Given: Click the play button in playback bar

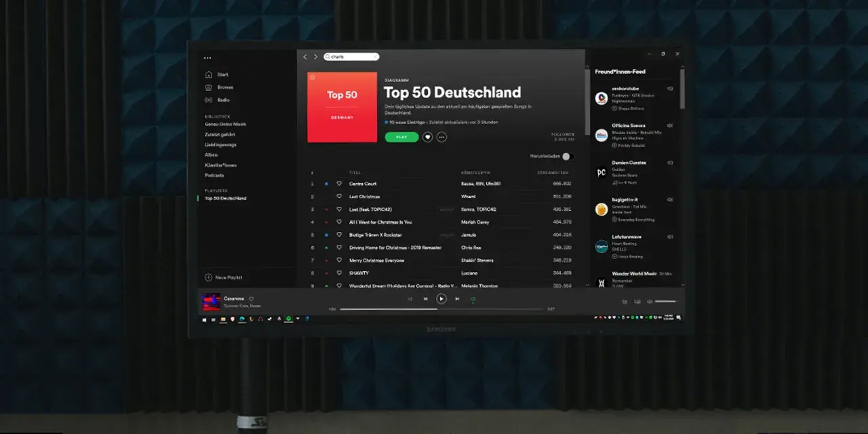Looking at the screenshot, I should click(x=441, y=298).
